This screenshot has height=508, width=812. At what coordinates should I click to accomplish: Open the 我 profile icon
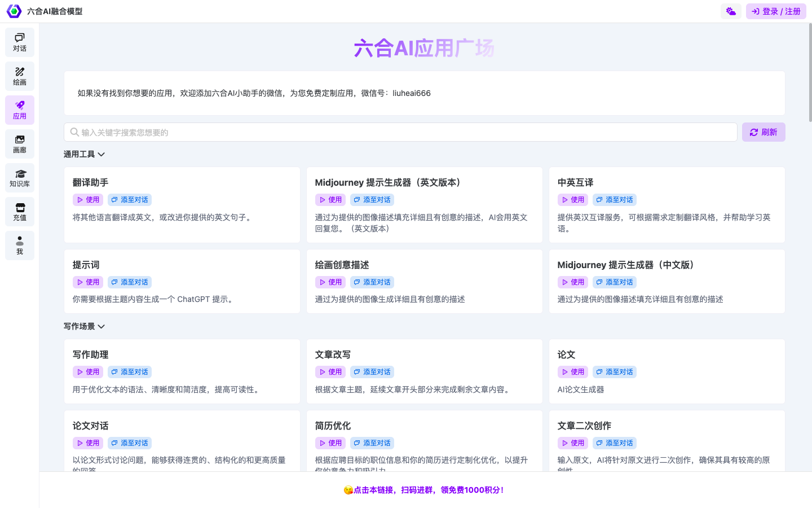coord(20,246)
